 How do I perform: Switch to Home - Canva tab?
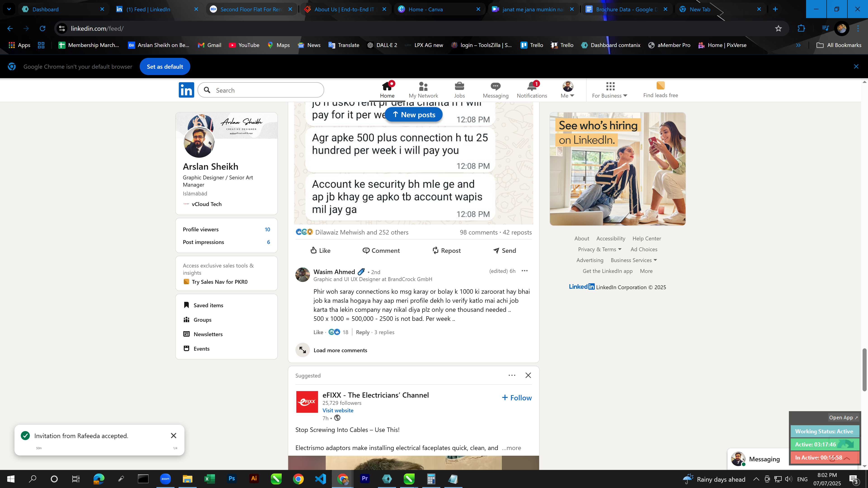pos(439,9)
